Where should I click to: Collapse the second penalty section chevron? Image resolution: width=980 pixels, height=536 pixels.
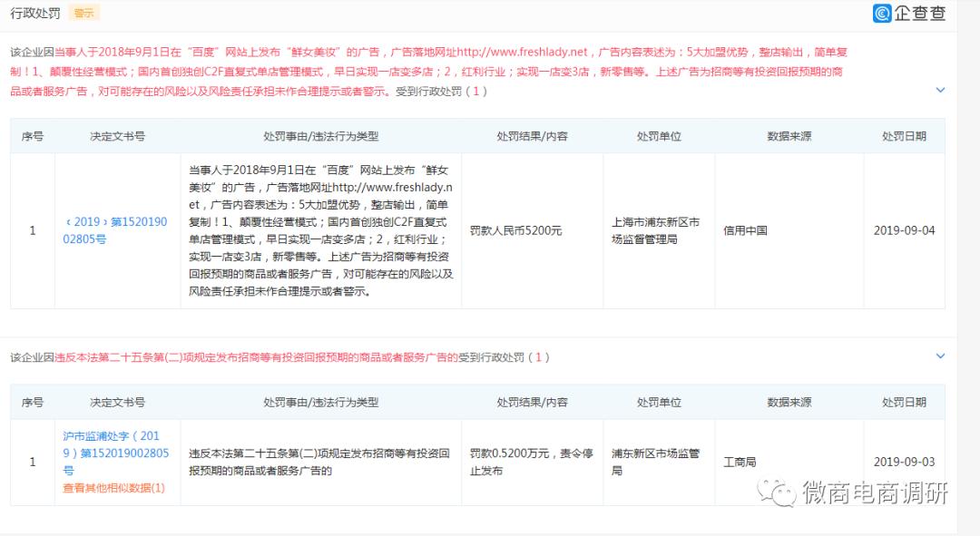[x=940, y=356]
